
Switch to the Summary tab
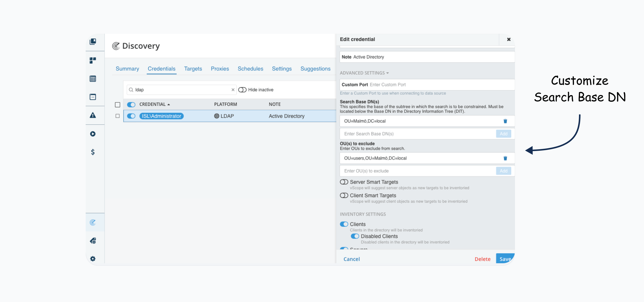pyautogui.click(x=127, y=69)
